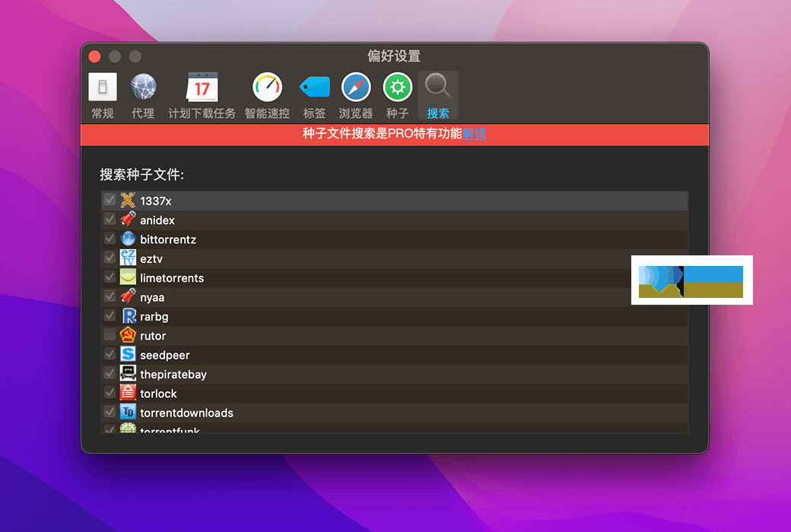Click the "bittorrentz" name text
The height and width of the screenshot is (532, 791).
click(x=168, y=239)
